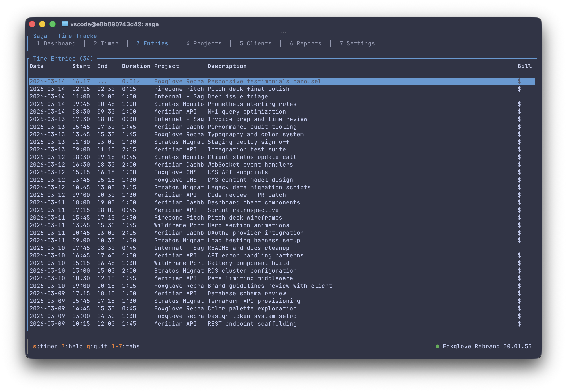Click the s:timer shortcut hint
Viewport: 567px width, 392px height.
[45, 346]
